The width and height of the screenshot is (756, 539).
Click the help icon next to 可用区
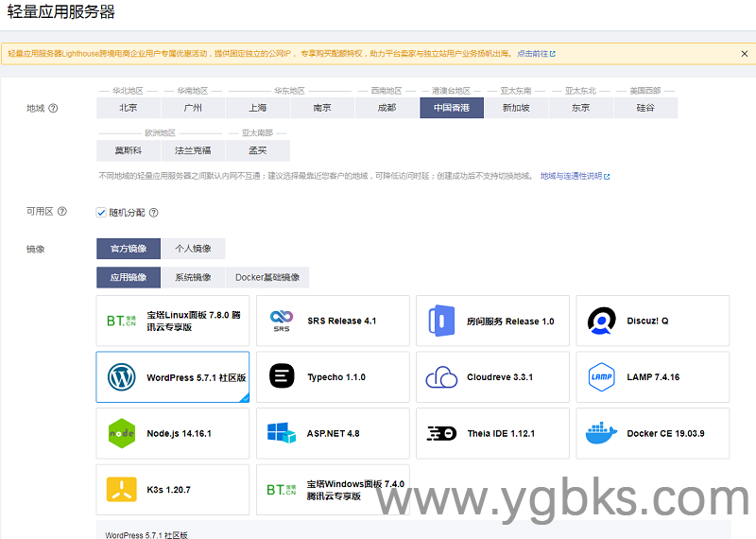62,212
